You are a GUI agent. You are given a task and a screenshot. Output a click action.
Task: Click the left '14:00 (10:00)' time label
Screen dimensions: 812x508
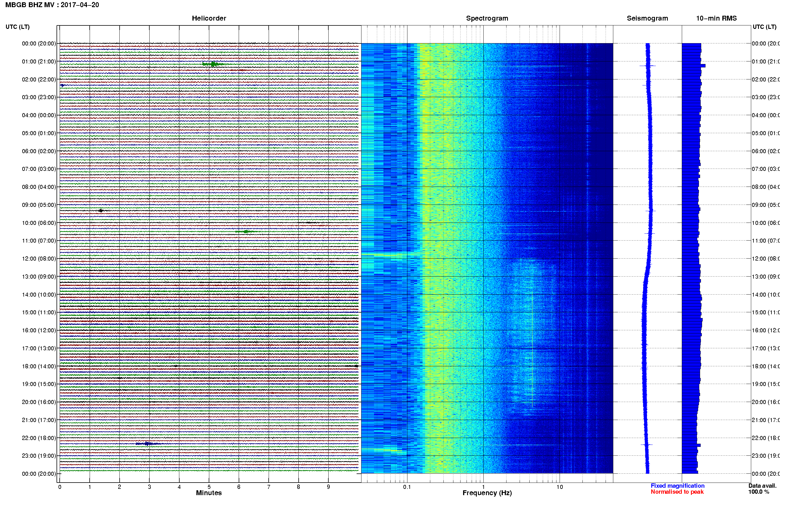tap(39, 295)
